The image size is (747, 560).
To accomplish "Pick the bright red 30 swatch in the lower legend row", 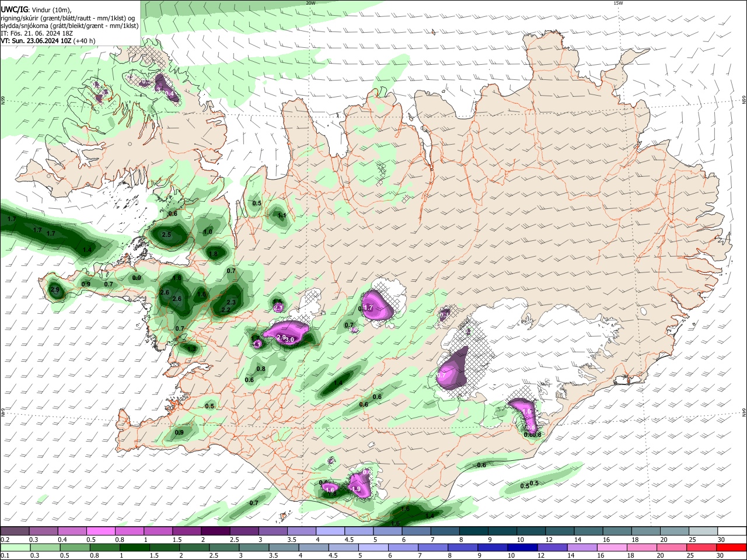I will click(x=731, y=547).
